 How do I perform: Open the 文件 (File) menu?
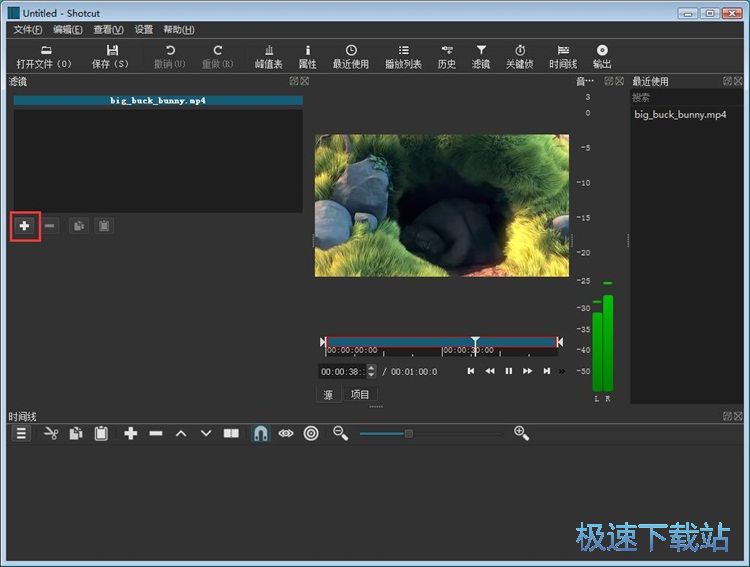click(x=28, y=30)
